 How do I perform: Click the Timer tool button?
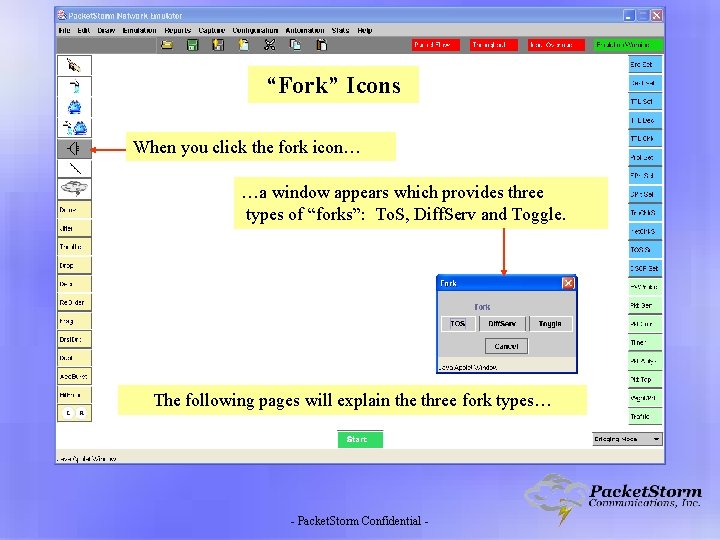(645, 343)
